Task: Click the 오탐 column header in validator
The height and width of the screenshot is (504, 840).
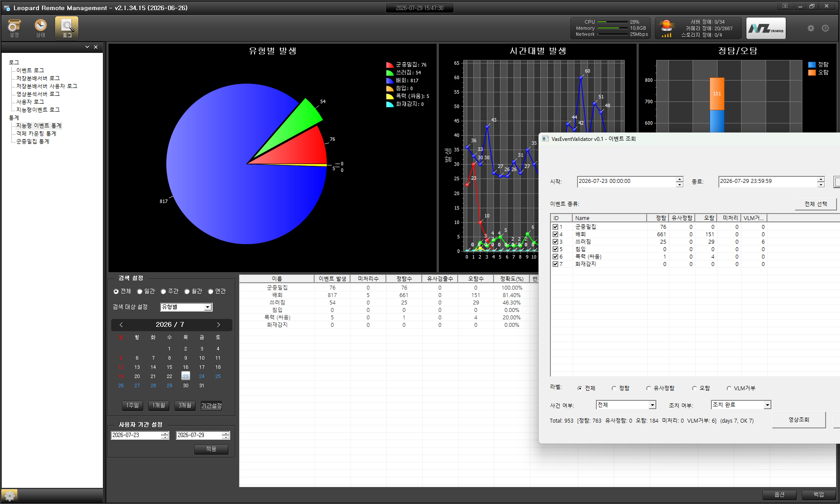Action: coord(706,218)
